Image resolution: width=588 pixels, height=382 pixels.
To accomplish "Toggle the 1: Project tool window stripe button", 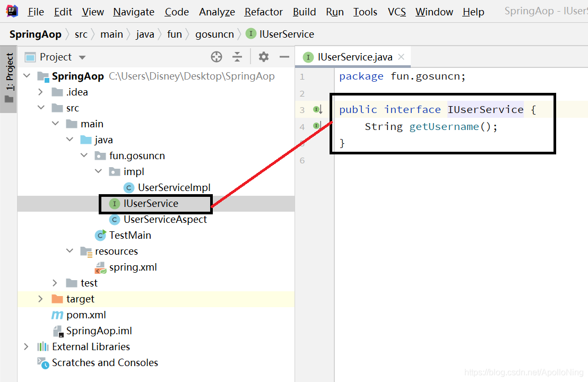I will (x=8, y=79).
